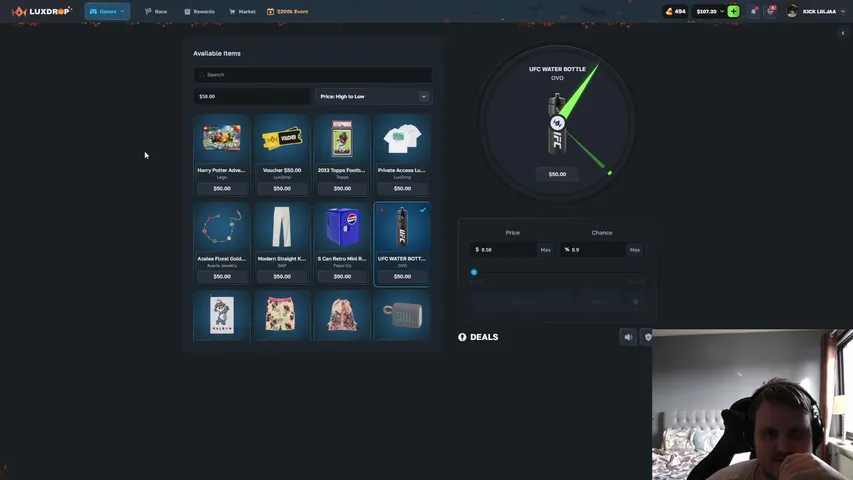Click the blue price slider handle
853x480 pixels.
[x=474, y=272]
